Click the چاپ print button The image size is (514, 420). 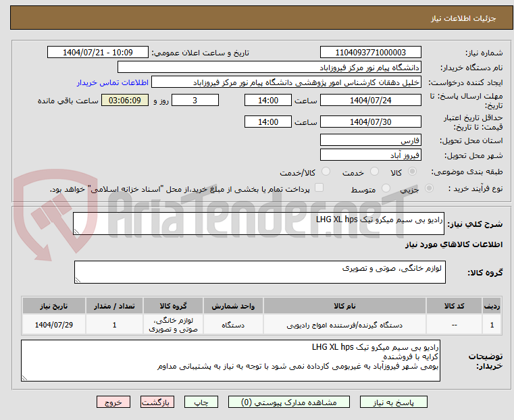[x=201, y=402]
